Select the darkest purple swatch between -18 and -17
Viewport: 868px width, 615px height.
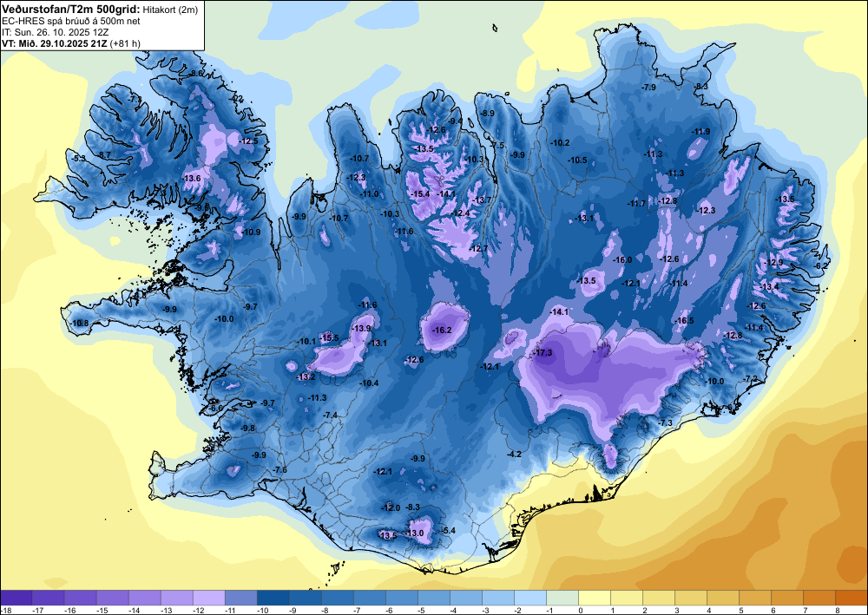pyautogui.click(x=16, y=598)
